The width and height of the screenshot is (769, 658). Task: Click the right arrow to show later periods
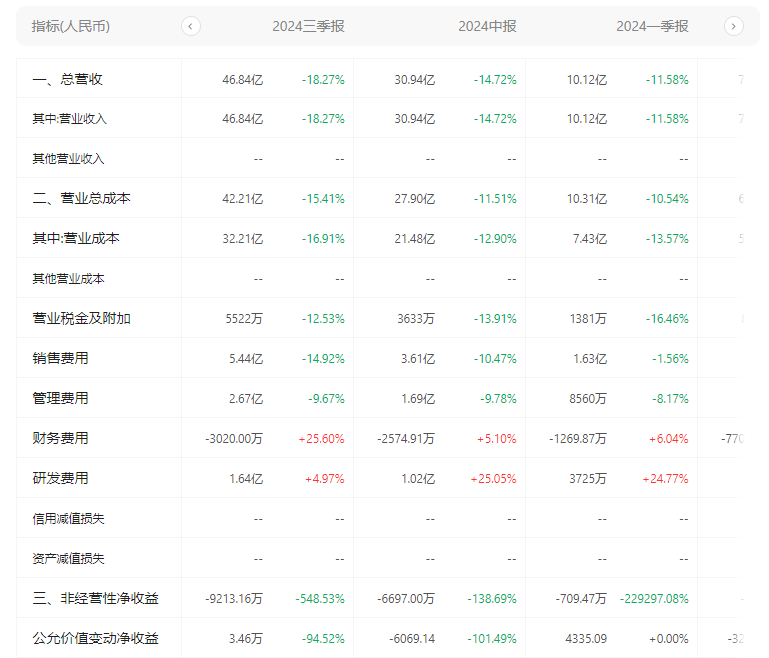tap(734, 26)
